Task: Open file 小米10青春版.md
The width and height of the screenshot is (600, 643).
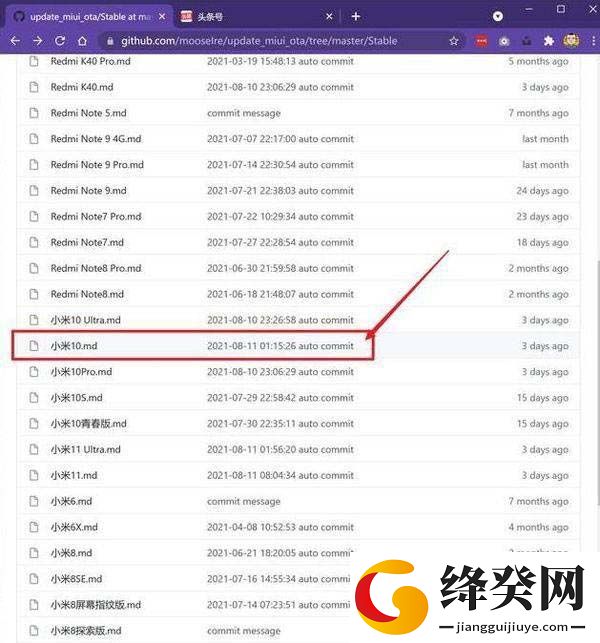Action: click(x=89, y=423)
